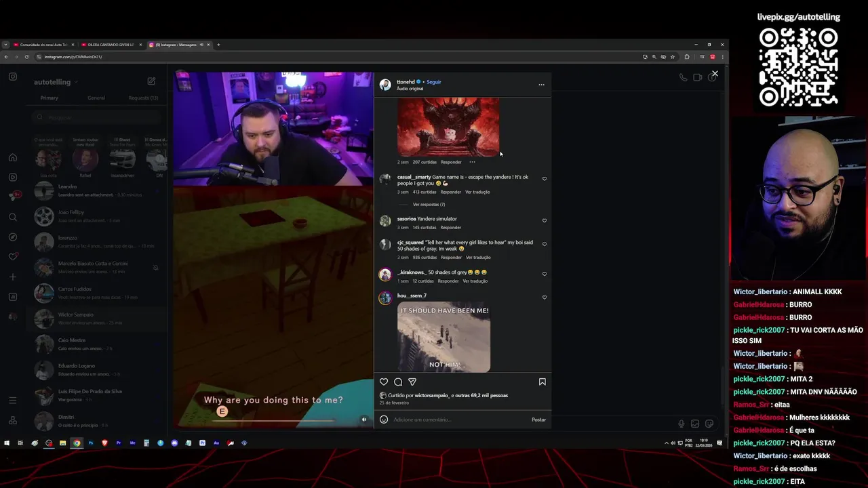The height and width of the screenshot is (488, 868).
Task: Open the Search icon in the Instagram sidebar
Action: 13,217
